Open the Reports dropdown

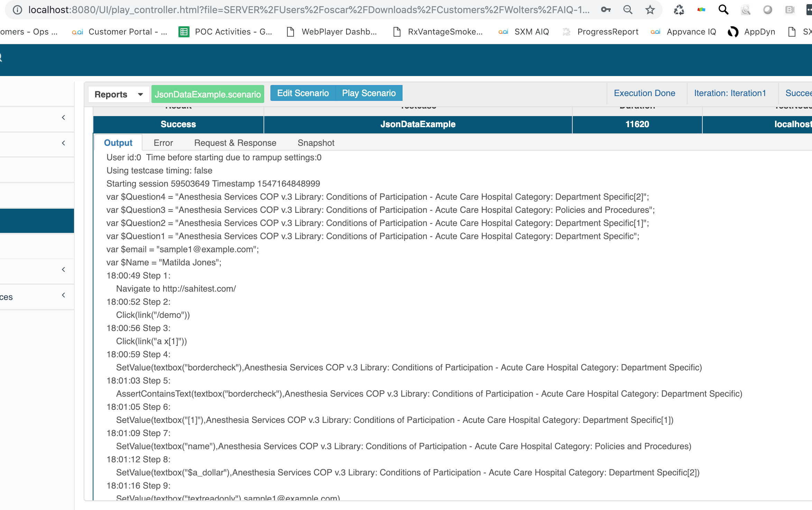119,94
